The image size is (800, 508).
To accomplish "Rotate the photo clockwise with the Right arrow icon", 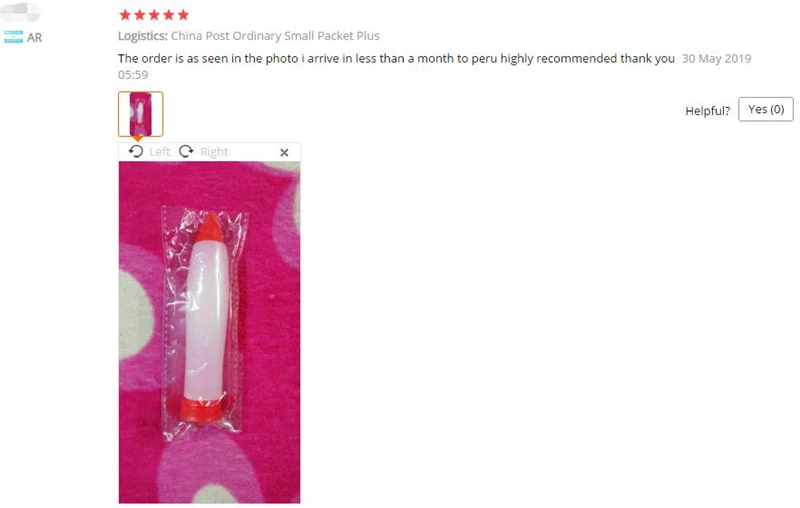I will [186, 151].
